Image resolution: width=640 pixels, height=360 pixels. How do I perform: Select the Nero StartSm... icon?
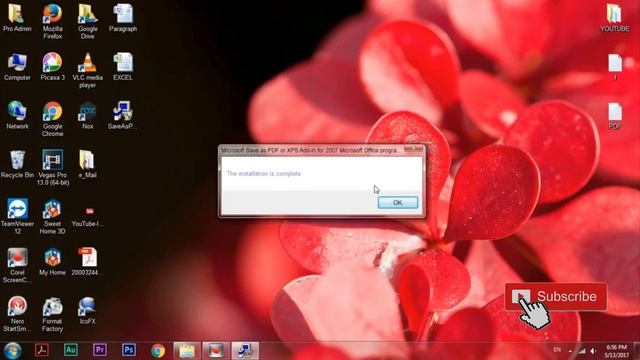[17, 314]
